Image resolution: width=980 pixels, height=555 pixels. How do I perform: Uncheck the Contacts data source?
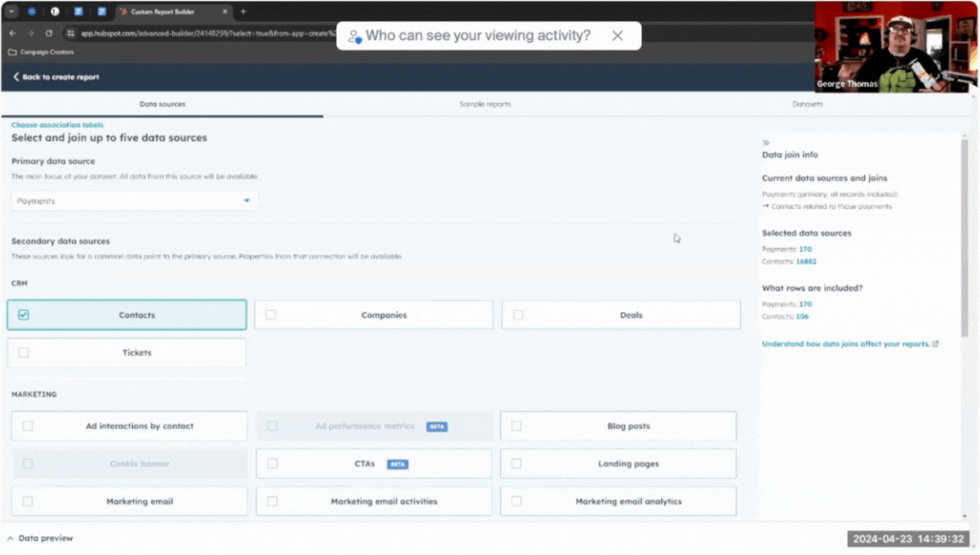24,315
